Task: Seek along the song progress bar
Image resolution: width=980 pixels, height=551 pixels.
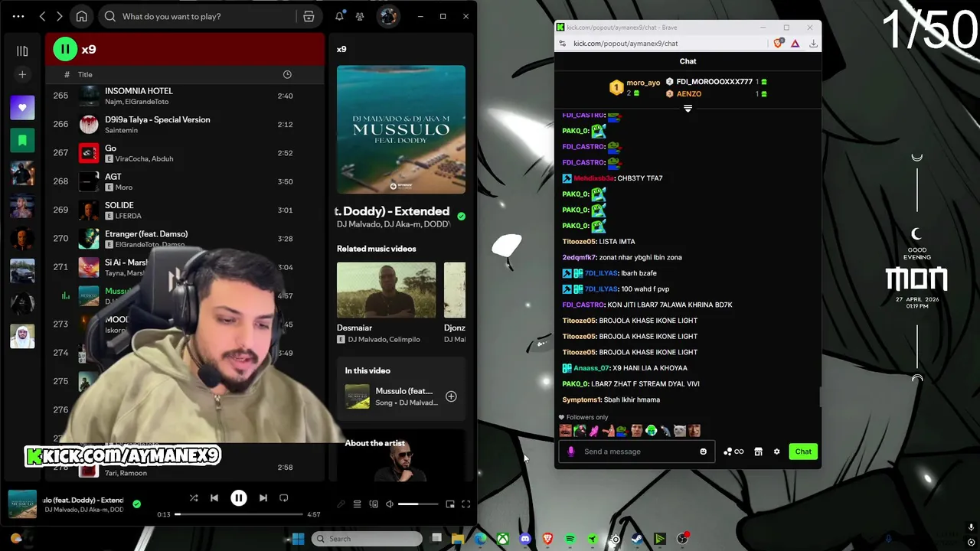Action: pyautogui.click(x=237, y=514)
